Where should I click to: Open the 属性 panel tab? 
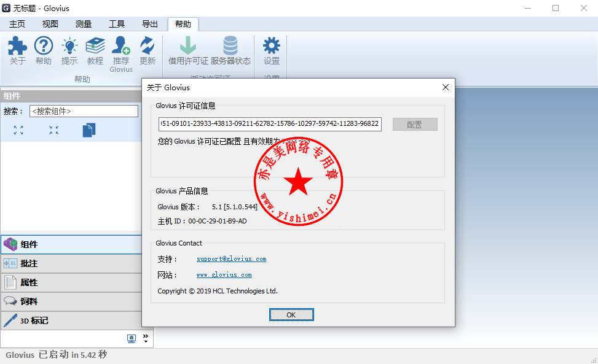[x=71, y=282]
